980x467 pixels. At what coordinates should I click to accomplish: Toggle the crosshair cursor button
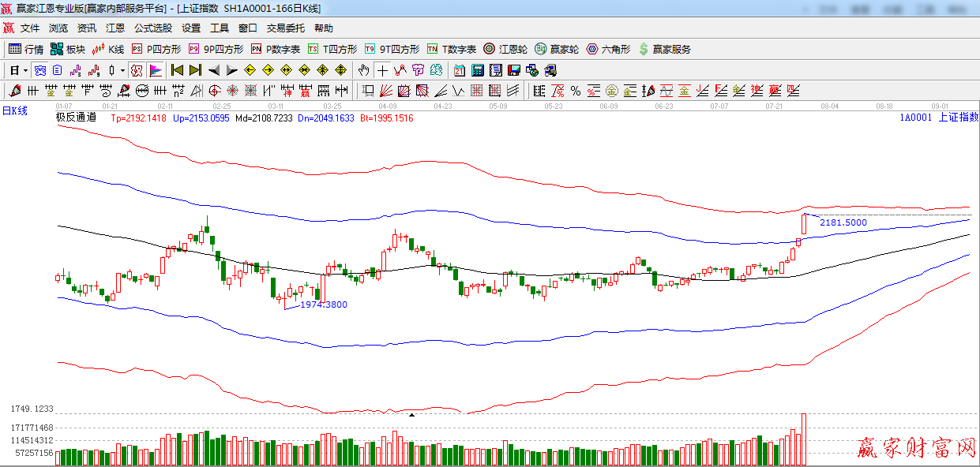tap(382, 70)
